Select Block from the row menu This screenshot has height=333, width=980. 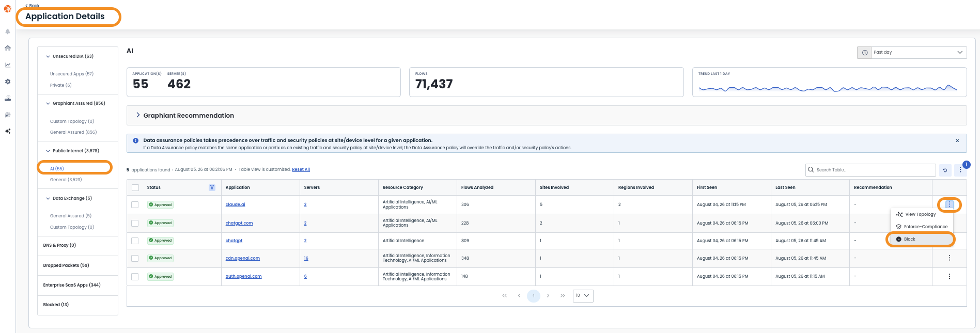click(x=921, y=239)
